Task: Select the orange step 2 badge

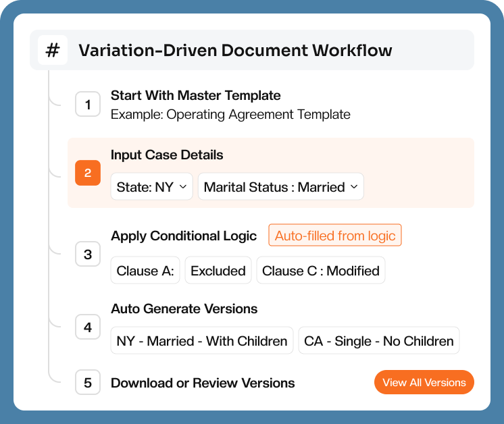Action: tap(88, 173)
